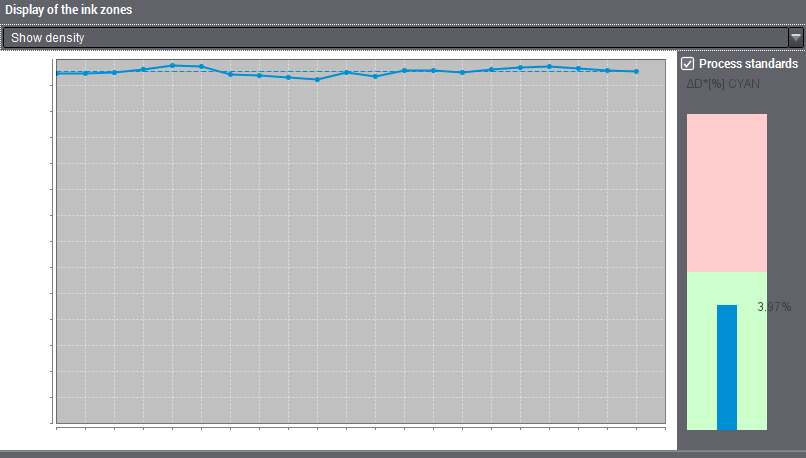Click the vertical axis ticks of the density chart
Image resolution: width=806 pixels, height=458 pixels.
(52, 250)
